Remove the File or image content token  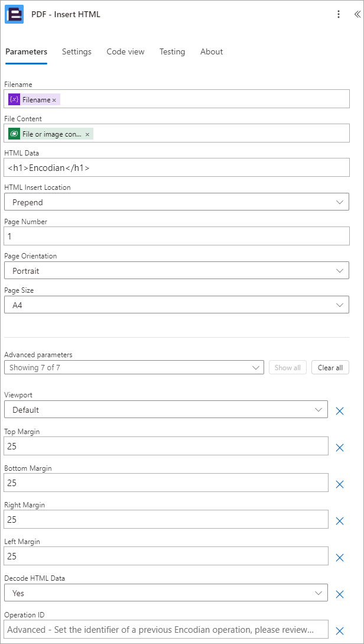click(x=87, y=134)
